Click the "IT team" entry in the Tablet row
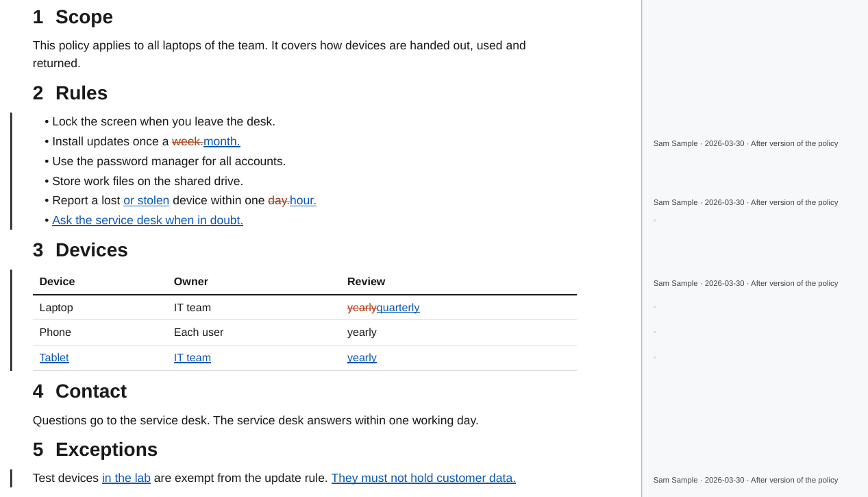 (193, 358)
